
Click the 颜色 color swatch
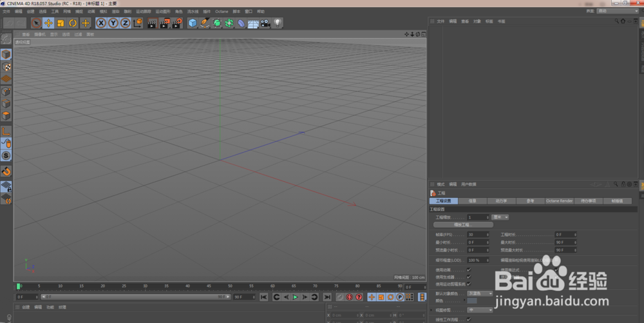472,301
